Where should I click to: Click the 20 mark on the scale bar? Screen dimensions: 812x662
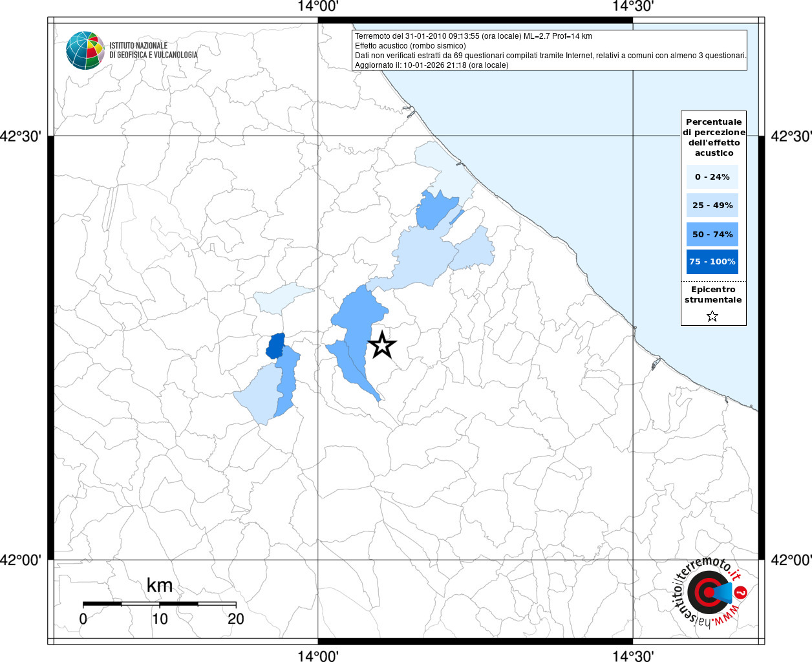pos(236,619)
